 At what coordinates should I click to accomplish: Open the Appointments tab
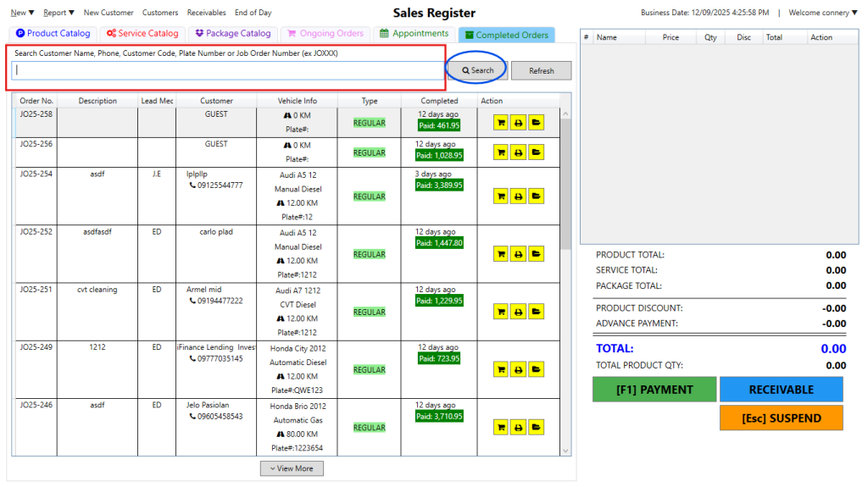click(414, 34)
